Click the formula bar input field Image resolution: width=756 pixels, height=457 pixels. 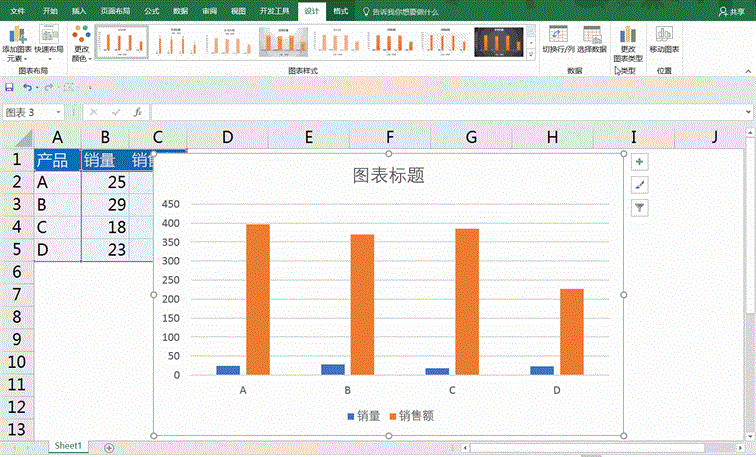440,112
